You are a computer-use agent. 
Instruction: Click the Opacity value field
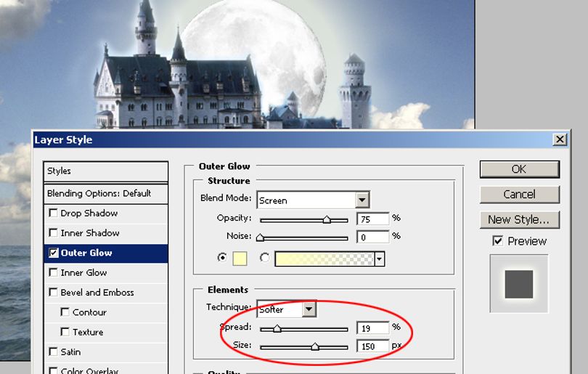click(x=372, y=219)
